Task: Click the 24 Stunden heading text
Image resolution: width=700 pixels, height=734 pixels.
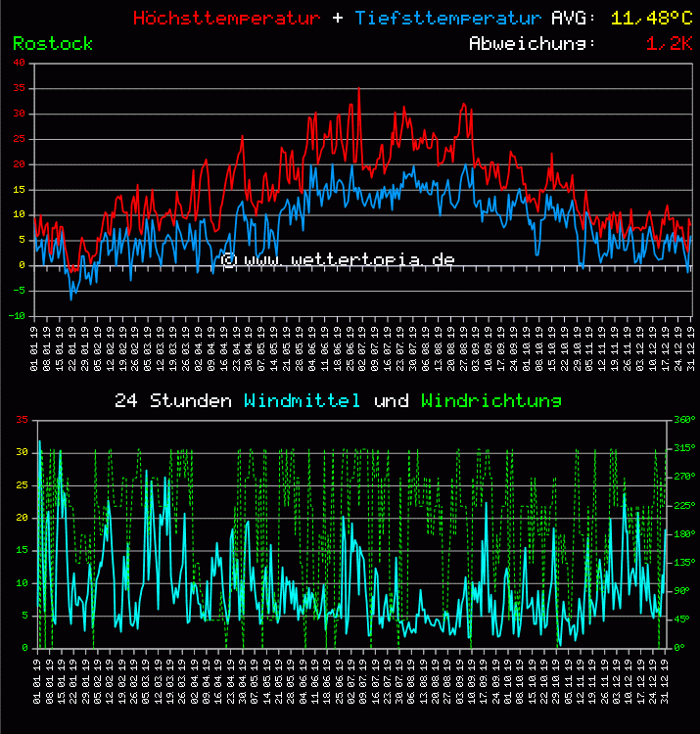Action: (x=172, y=400)
